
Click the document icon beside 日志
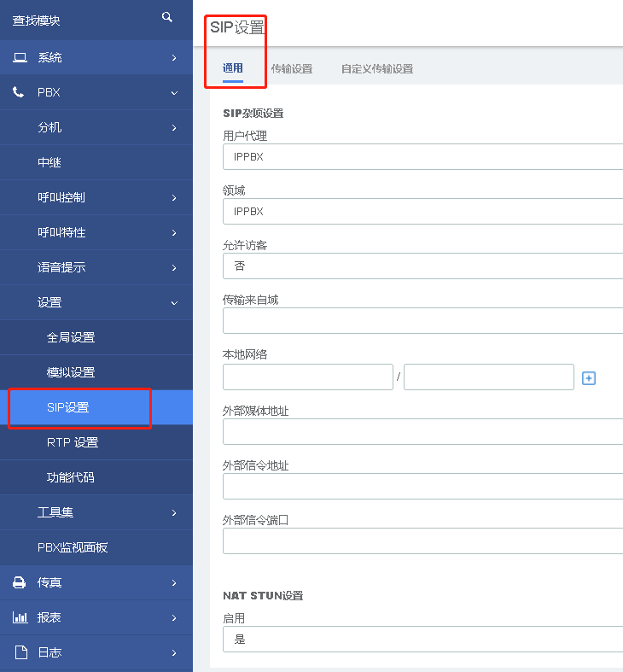pos(21,652)
